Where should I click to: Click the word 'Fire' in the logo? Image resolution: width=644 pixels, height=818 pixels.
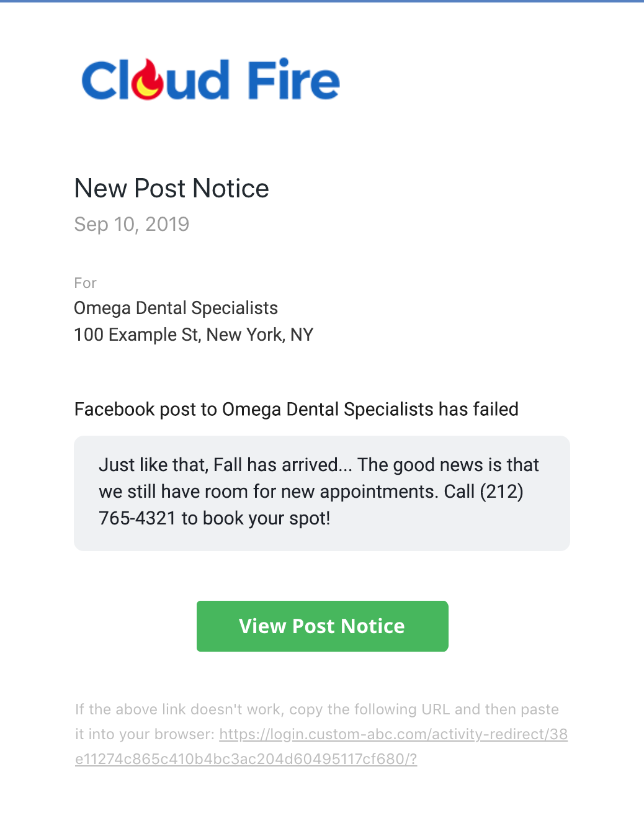coord(294,79)
